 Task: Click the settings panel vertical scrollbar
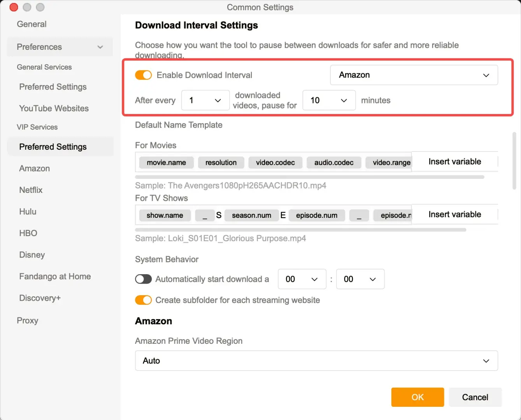tap(514, 161)
